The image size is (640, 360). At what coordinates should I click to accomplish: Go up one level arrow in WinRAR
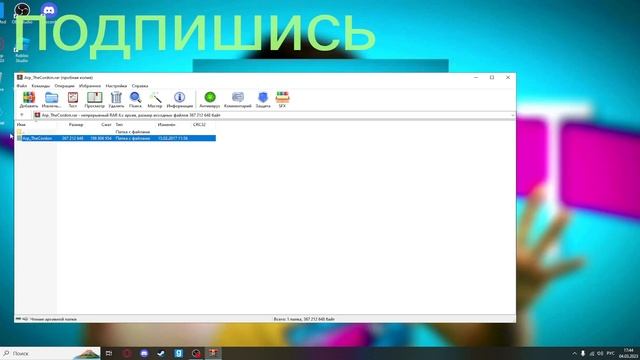pos(22,115)
